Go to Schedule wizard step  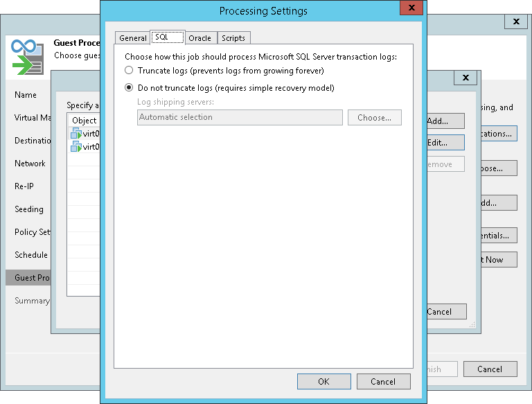[31, 254]
